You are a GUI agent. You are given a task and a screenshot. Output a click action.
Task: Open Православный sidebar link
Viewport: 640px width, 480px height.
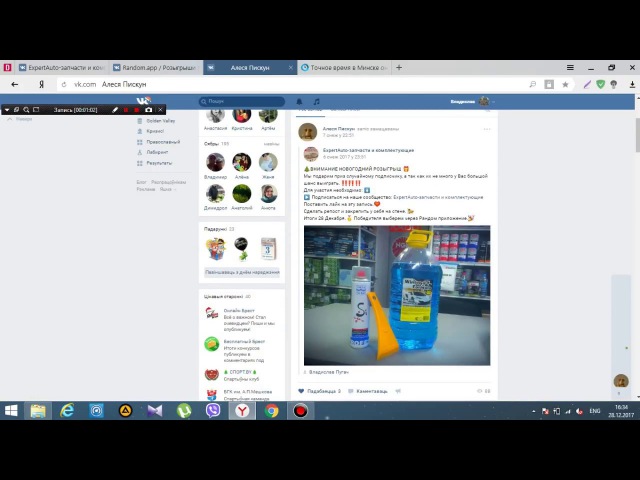(163, 142)
